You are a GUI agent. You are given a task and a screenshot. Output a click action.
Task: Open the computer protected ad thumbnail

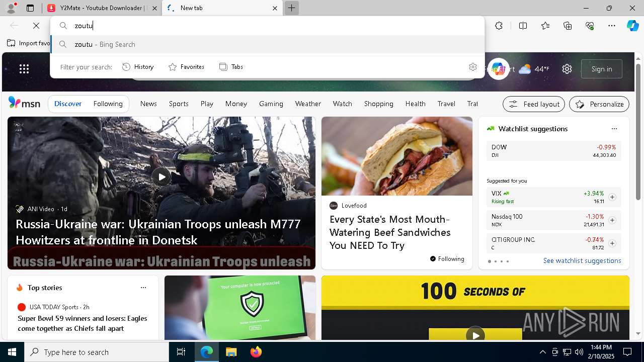[x=240, y=308]
